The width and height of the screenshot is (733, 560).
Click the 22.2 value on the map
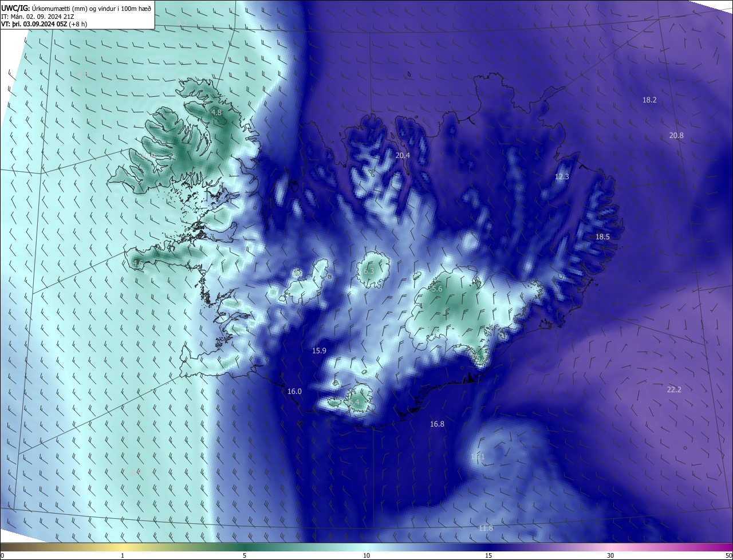674,389
